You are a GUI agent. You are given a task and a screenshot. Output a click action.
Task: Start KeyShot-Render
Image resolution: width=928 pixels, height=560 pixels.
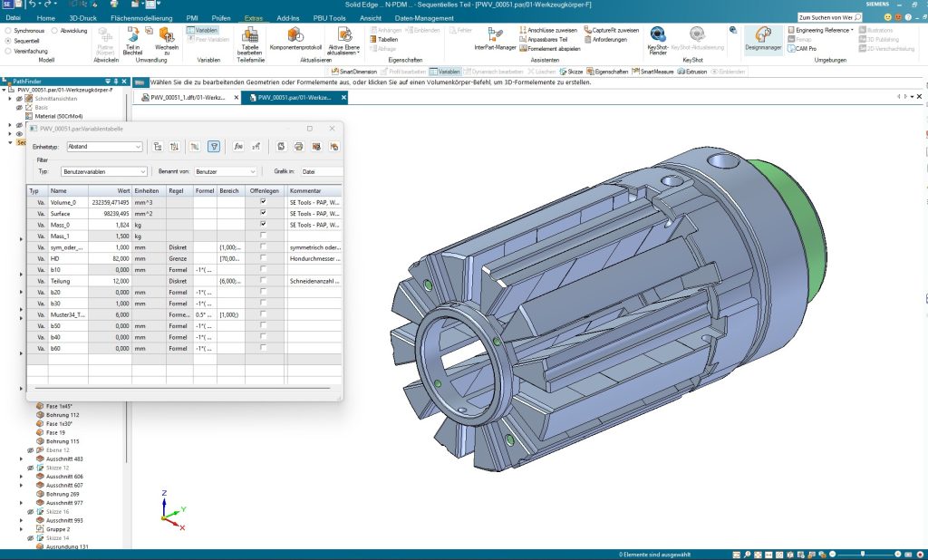pos(658,41)
